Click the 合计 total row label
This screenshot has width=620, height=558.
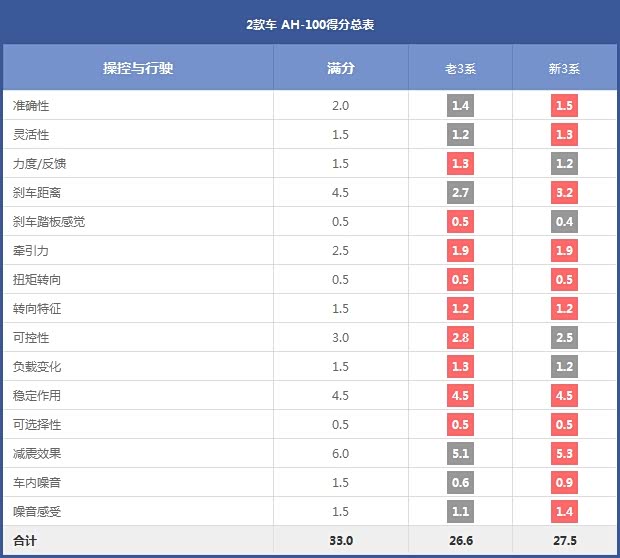point(25,541)
